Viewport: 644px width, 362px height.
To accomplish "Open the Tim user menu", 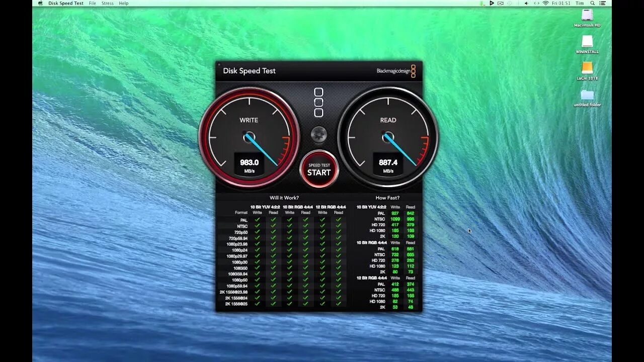I will (x=580, y=3).
